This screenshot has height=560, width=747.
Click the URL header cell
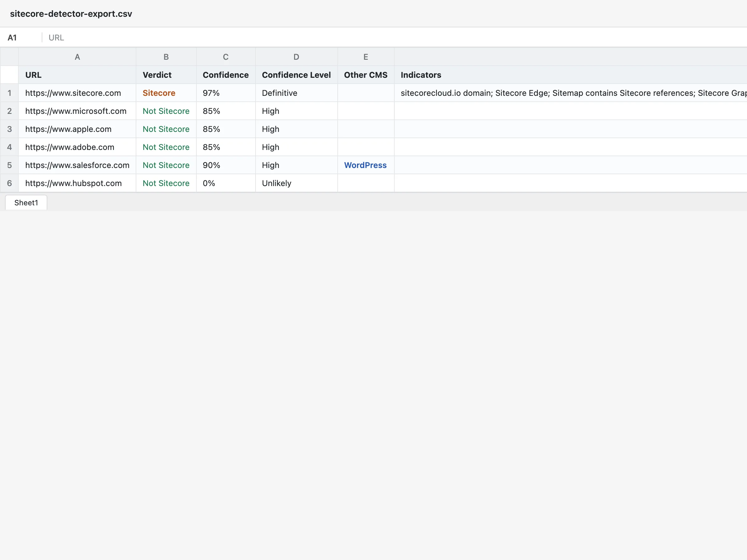point(77,75)
